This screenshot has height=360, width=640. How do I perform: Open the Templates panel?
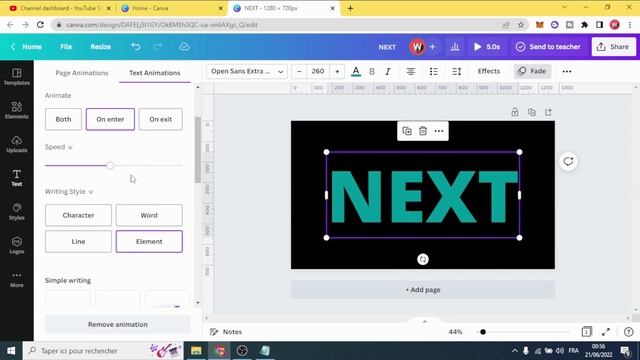17,77
